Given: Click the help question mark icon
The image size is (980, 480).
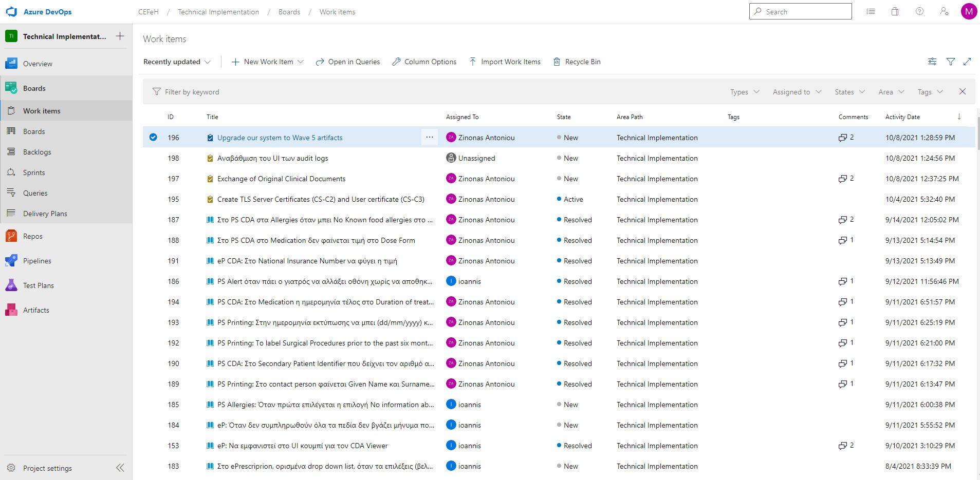Looking at the screenshot, I should pos(919,12).
